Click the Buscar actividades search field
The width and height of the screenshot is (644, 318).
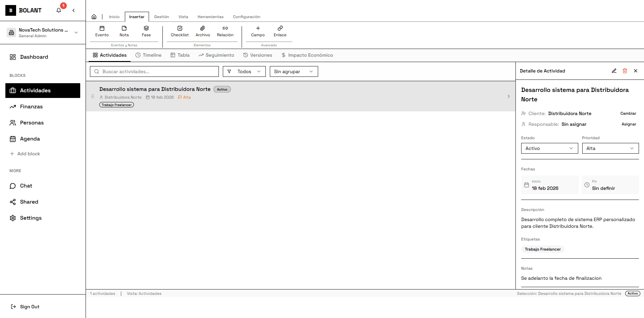pos(154,71)
